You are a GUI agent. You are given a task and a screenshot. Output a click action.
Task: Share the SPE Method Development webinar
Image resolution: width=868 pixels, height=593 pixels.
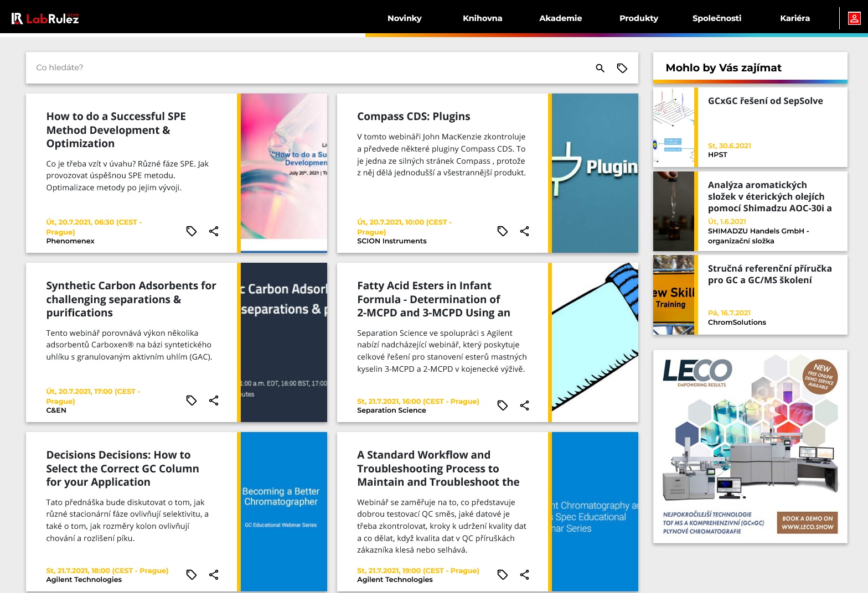click(x=214, y=231)
